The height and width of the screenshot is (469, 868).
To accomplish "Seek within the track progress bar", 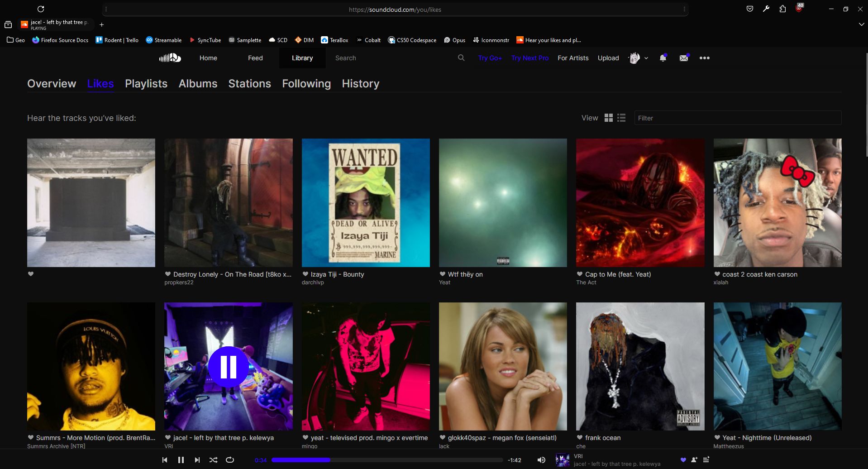I will 387,460.
